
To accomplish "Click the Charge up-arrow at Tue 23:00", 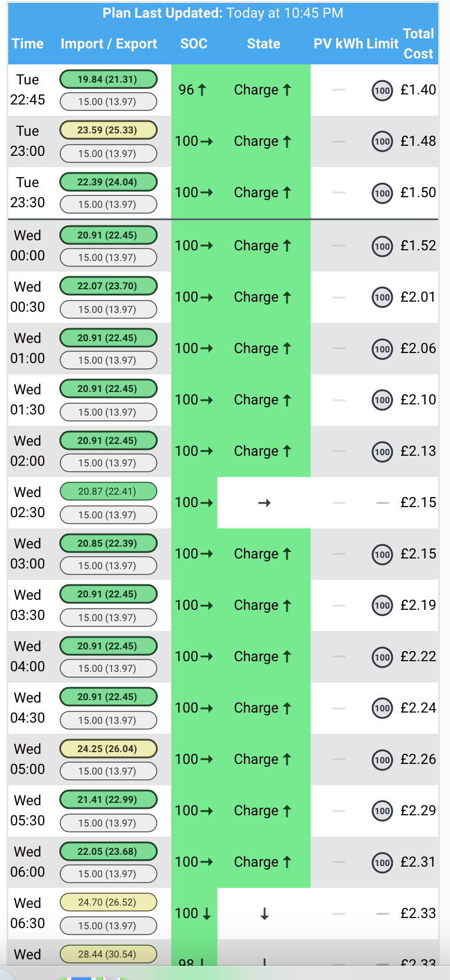I will tap(263, 141).
